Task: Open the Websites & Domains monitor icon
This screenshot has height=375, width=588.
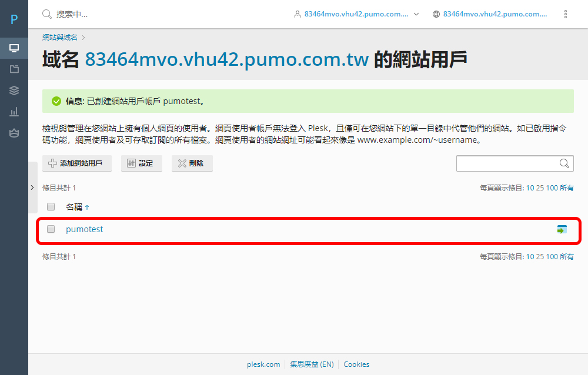Action: coord(14,48)
